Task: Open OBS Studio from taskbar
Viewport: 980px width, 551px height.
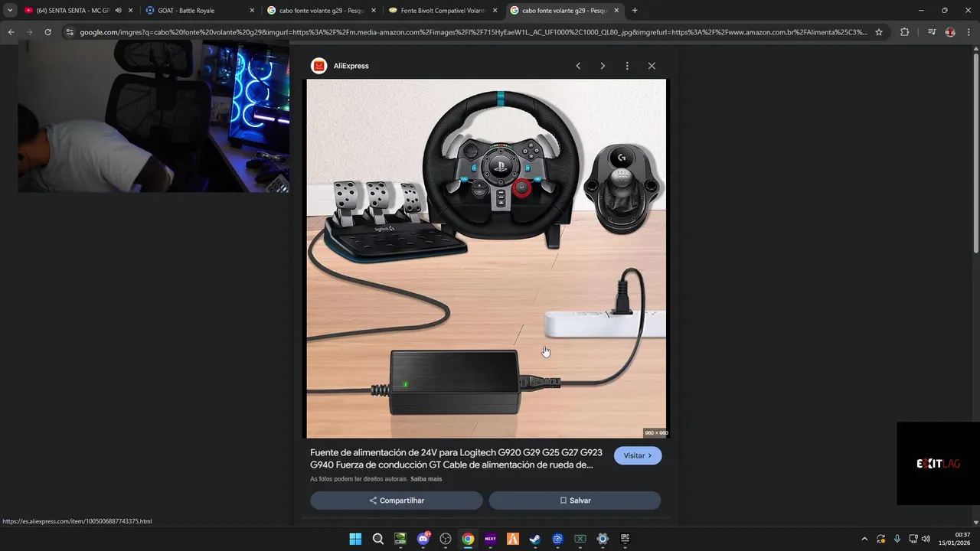Action: click(x=446, y=539)
